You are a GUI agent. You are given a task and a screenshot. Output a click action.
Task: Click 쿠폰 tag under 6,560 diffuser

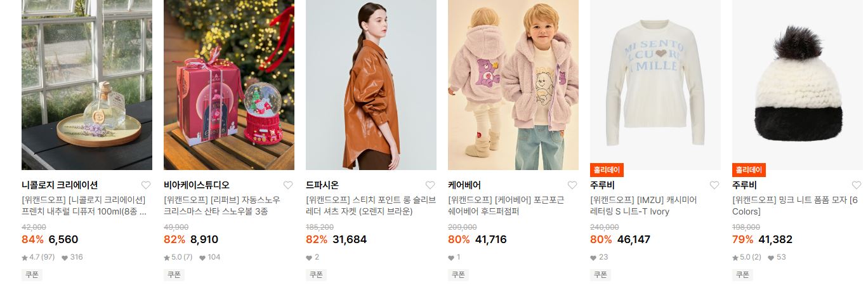click(31, 275)
